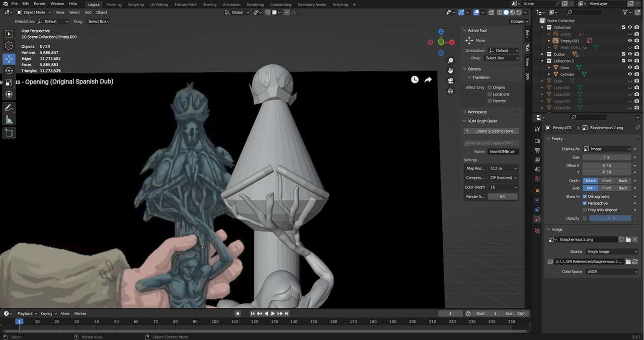Click the Size 5 m value field
The image size is (644, 340).
click(x=607, y=157)
